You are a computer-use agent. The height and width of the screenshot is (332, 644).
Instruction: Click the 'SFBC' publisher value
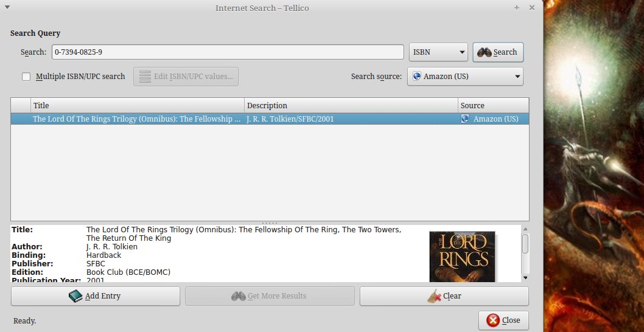pos(96,264)
